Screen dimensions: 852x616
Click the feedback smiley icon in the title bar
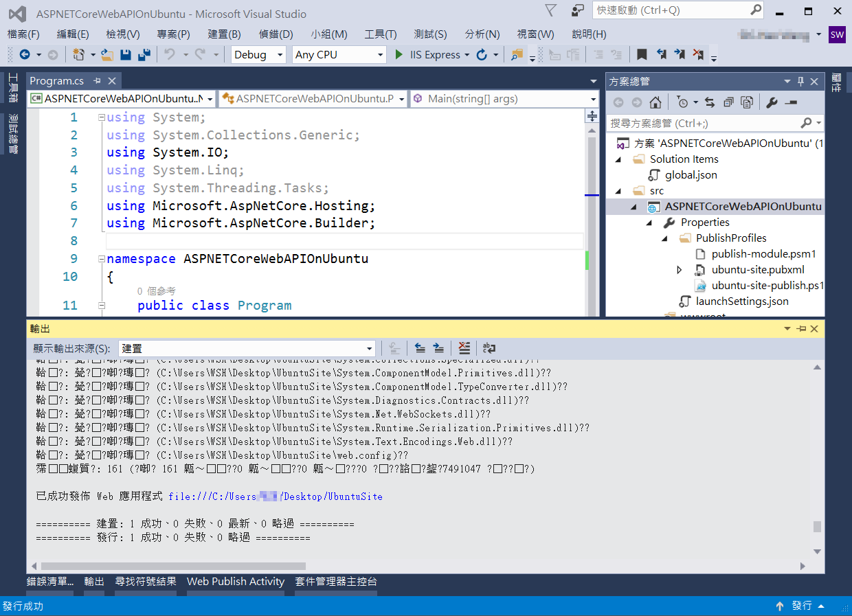(578, 10)
